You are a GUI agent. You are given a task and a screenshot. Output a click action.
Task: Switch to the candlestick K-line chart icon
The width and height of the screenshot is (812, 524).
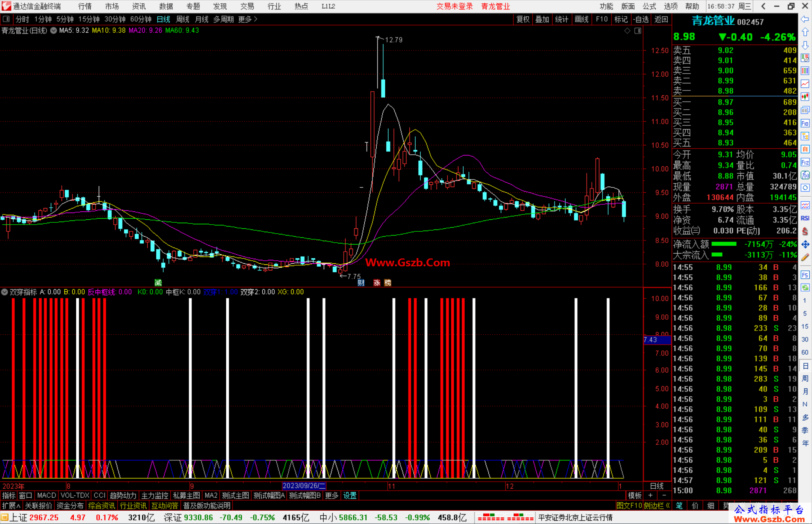click(805, 97)
